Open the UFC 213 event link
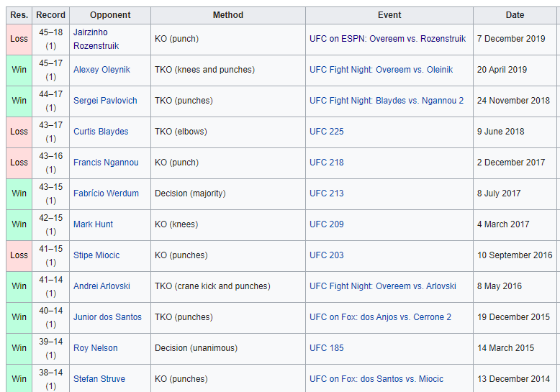 (x=327, y=193)
